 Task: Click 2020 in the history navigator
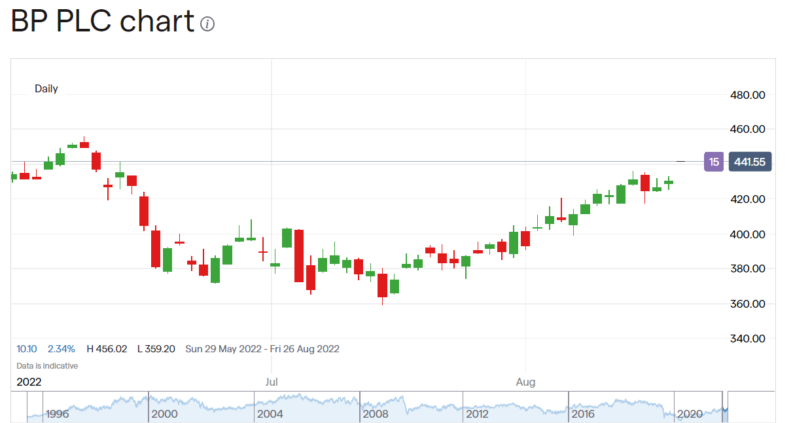click(690, 414)
